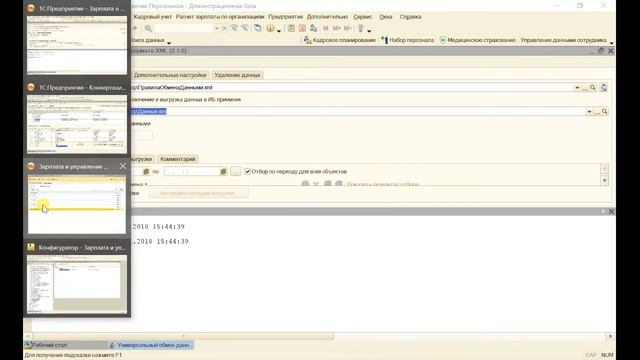Close the Зарплата и управление thumbnail
Image resolution: width=640 pixels, height=360 pixels.
123,166
